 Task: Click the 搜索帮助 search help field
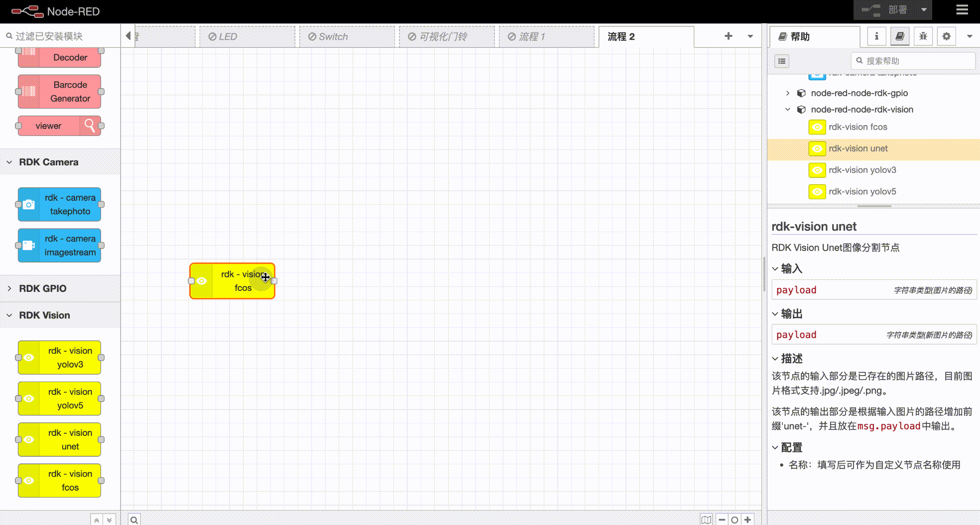tap(913, 61)
